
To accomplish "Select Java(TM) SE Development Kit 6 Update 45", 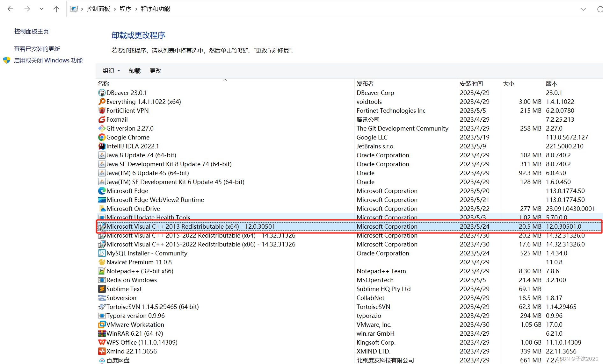I will [349, 182].
